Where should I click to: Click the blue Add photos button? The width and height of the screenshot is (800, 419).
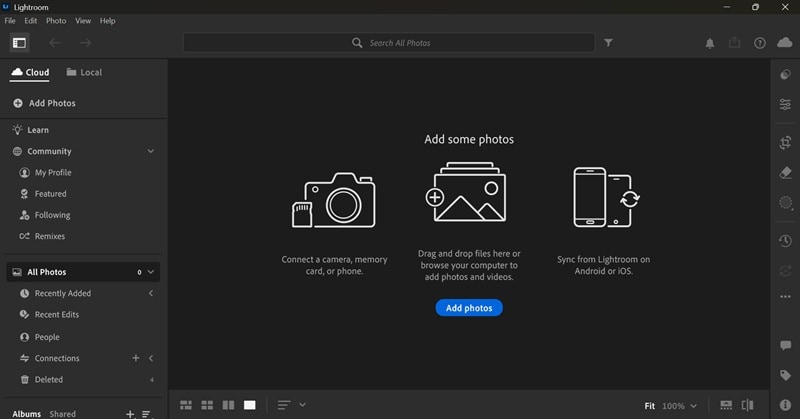469,308
